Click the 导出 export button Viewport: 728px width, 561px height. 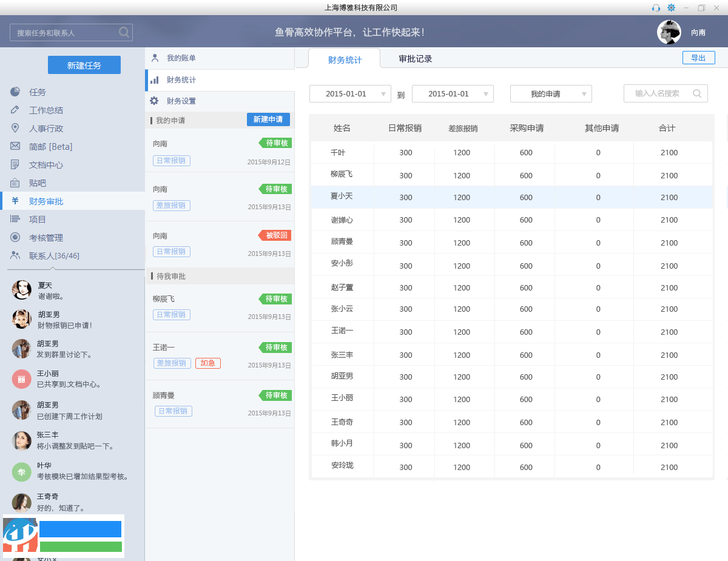coord(698,57)
